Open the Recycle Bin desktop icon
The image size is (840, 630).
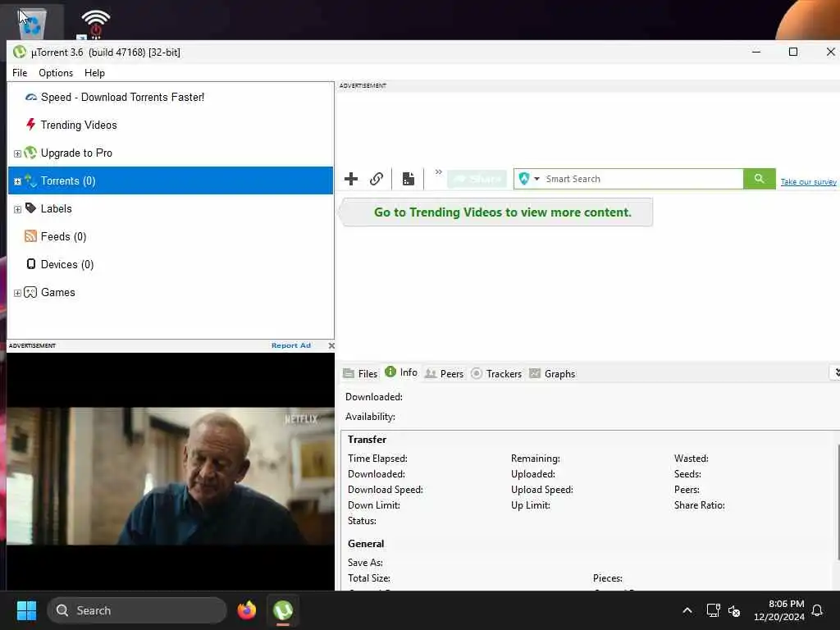[32, 22]
